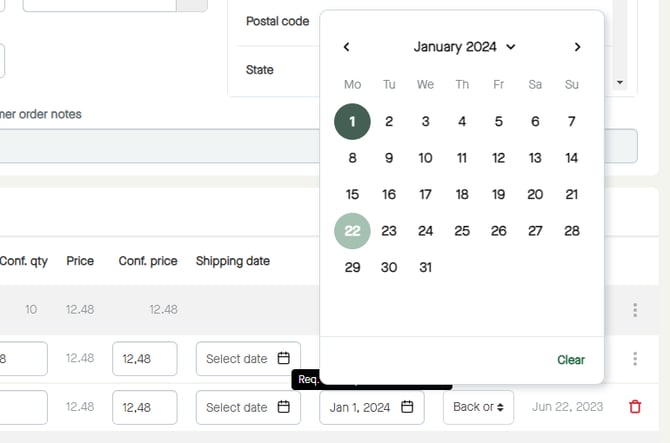Open last row's Select date picker
670x443 pixels.
coord(247,407)
